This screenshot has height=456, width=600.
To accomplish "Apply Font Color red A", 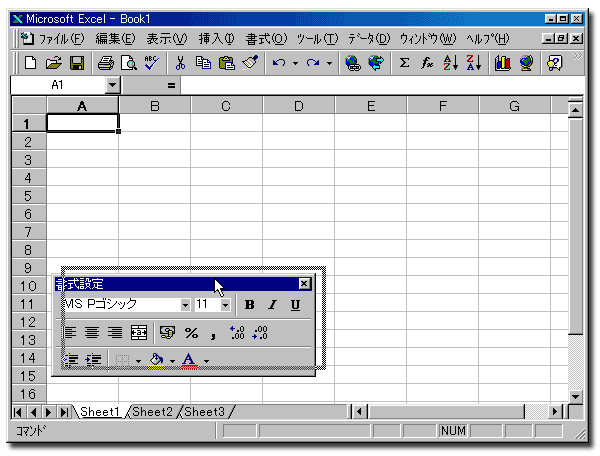I will [x=189, y=360].
